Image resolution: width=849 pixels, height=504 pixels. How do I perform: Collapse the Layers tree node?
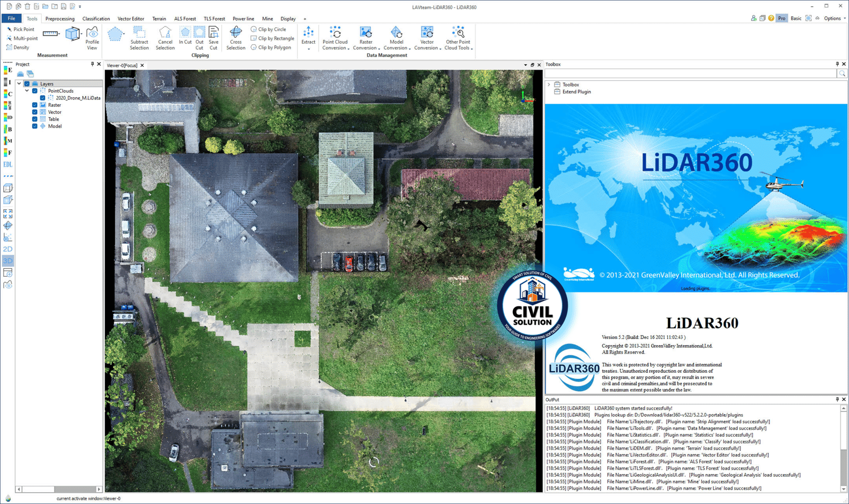click(19, 84)
